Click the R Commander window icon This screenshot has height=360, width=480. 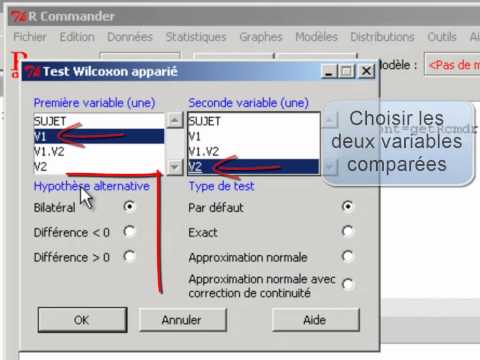[18, 16]
